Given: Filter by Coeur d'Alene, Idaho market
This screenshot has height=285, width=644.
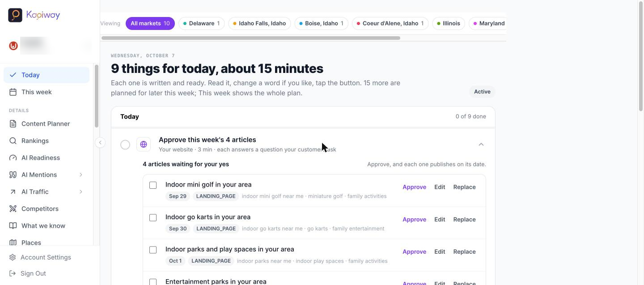Looking at the screenshot, I should click(x=390, y=23).
